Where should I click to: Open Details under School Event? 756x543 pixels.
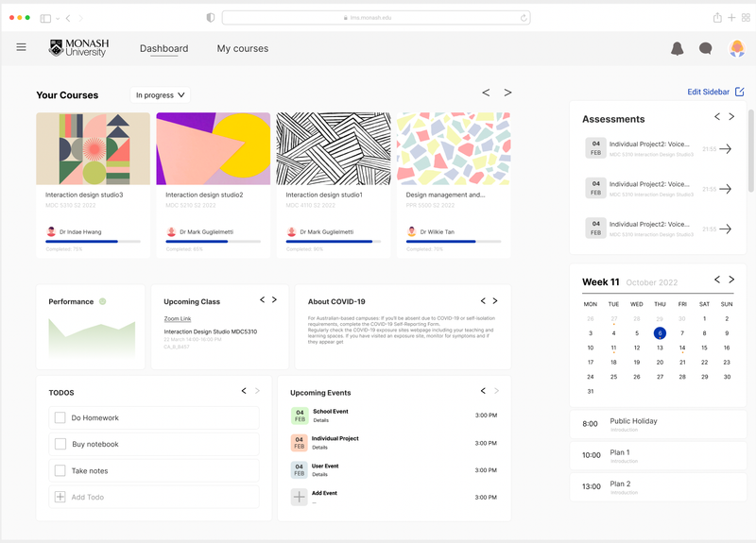click(x=321, y=420)
